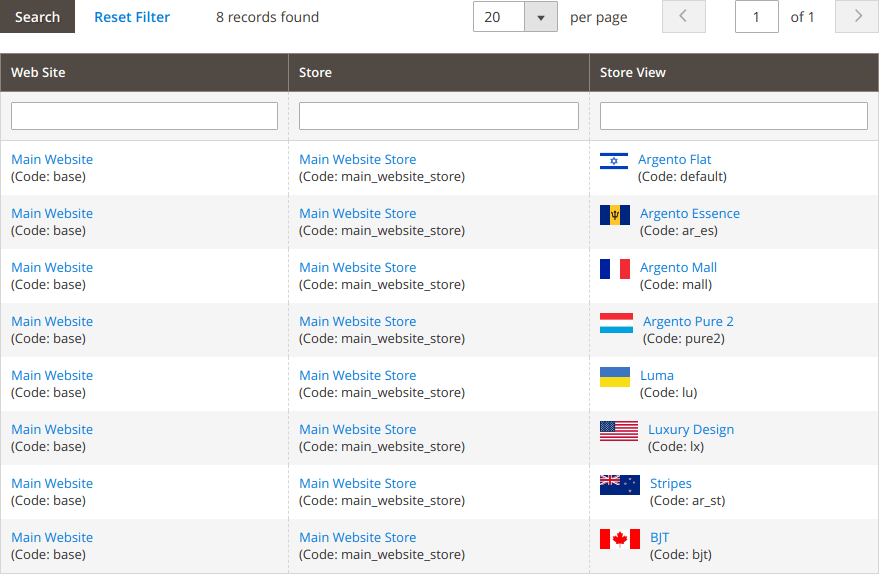Image resolution: width=879 pixels, height=574 pixels.
Task: Open Main Website Store in the Luxury Design row
Action: [358, 429]
